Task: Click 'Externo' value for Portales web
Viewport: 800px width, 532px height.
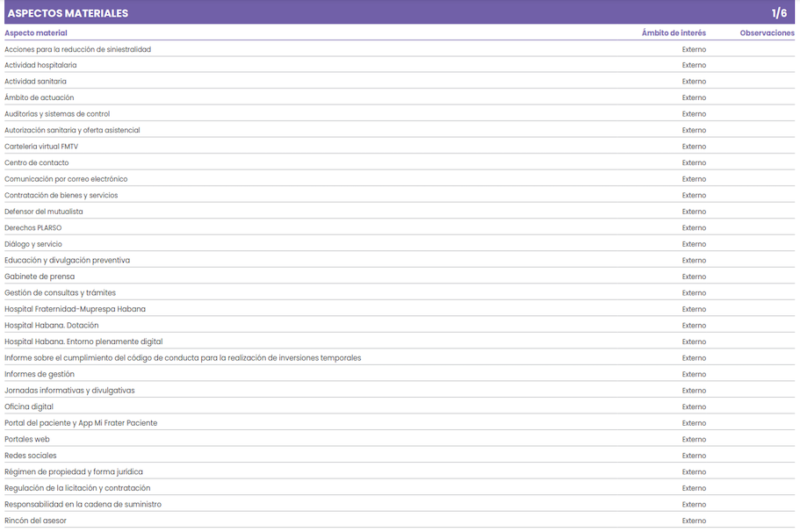Action: [694, 440]
